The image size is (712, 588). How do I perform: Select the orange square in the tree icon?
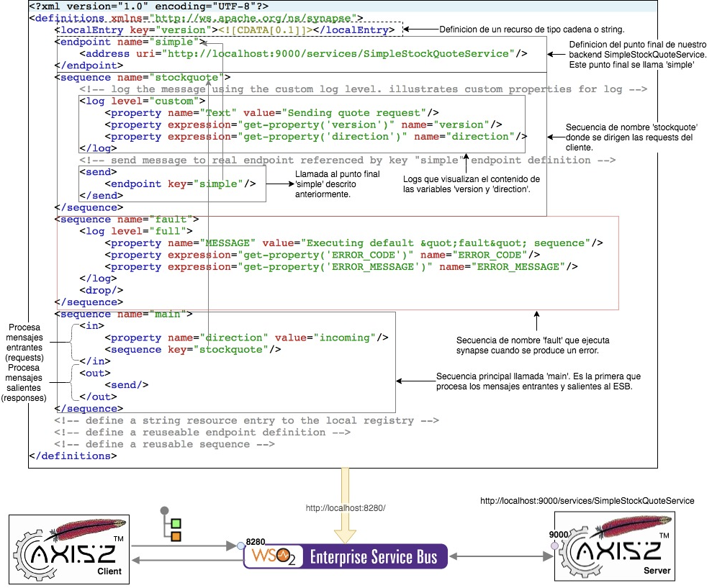coord(176,536)
